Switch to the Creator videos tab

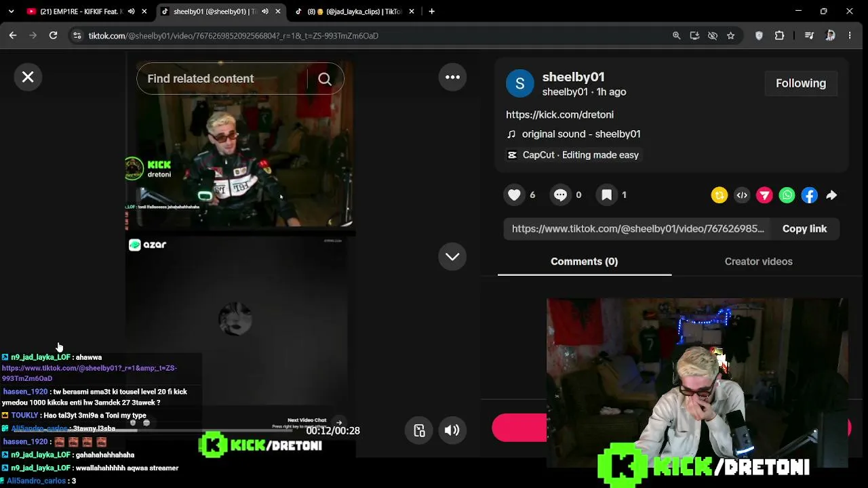[758, 262]
